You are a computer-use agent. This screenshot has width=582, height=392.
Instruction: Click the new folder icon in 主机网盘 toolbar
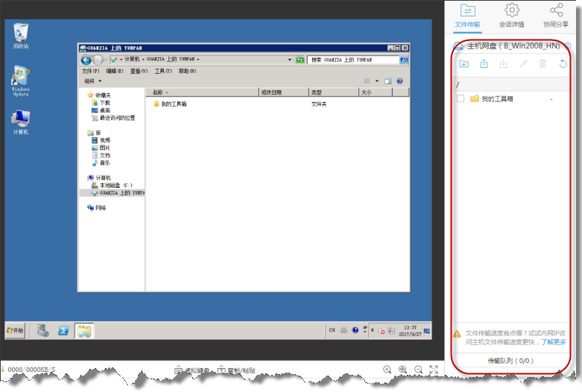pyautogui.click(x=464, y=64)
